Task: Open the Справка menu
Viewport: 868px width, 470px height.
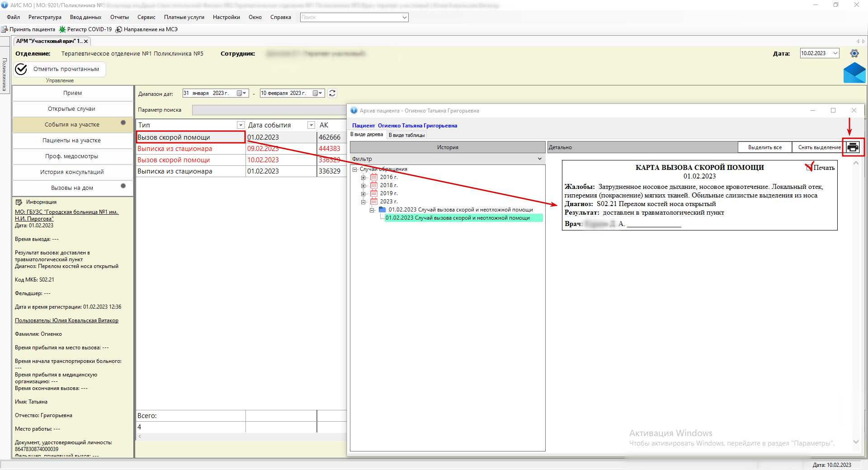Action: (x=281, y=17)
